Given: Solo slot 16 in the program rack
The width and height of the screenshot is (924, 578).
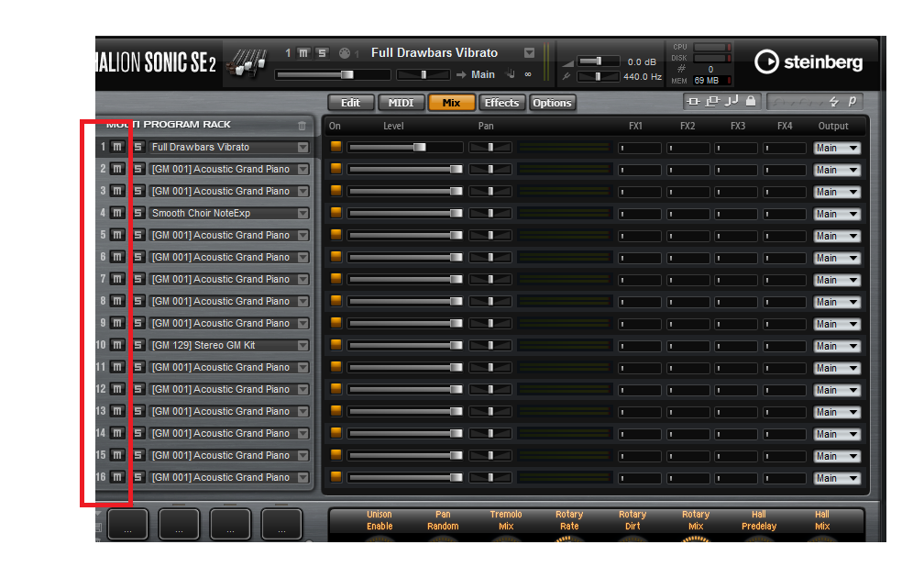Looking at the screenshot, I should click(x=137, y=477).
